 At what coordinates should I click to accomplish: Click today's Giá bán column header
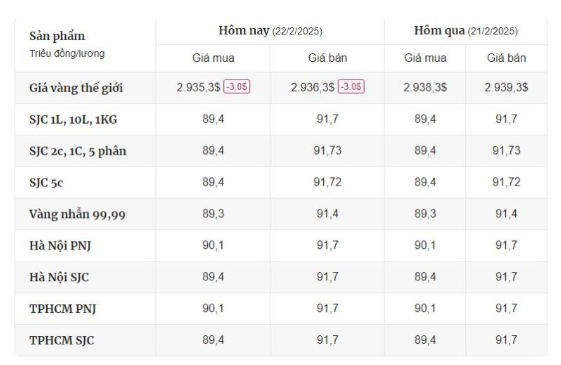328,58
